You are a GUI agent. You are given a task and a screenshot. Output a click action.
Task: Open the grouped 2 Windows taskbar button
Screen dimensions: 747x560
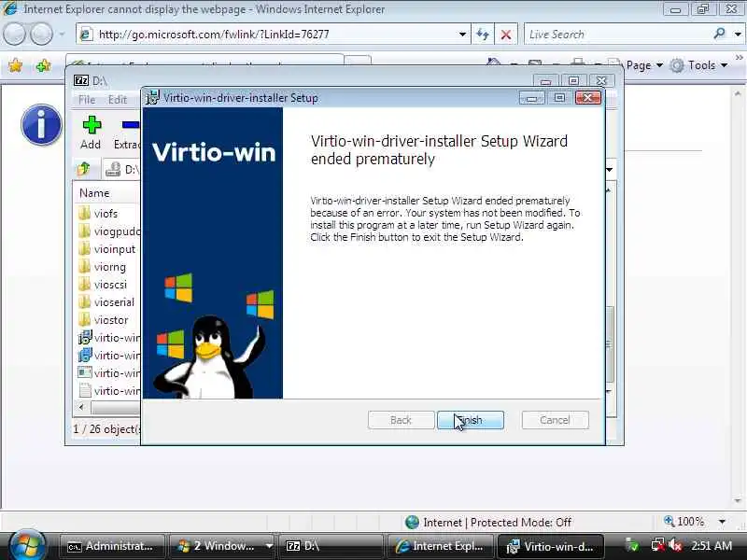click(x=222, y=546)
